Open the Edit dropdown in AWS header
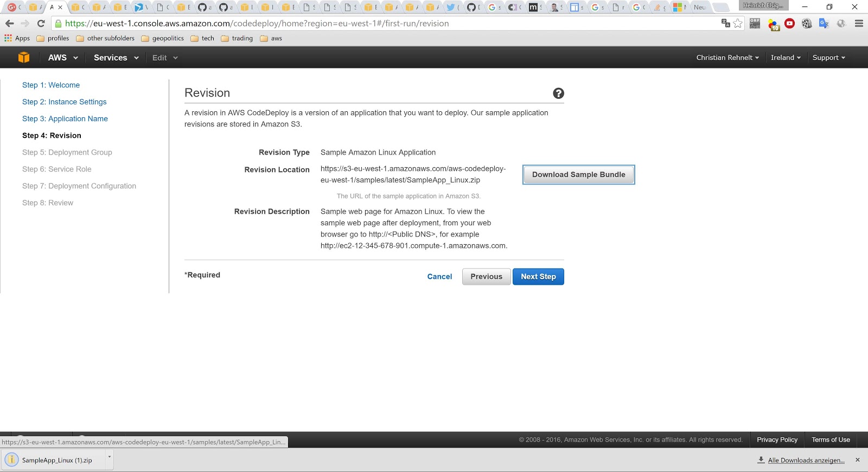This screenshot has height=472, width=868. tap(165, 58)
